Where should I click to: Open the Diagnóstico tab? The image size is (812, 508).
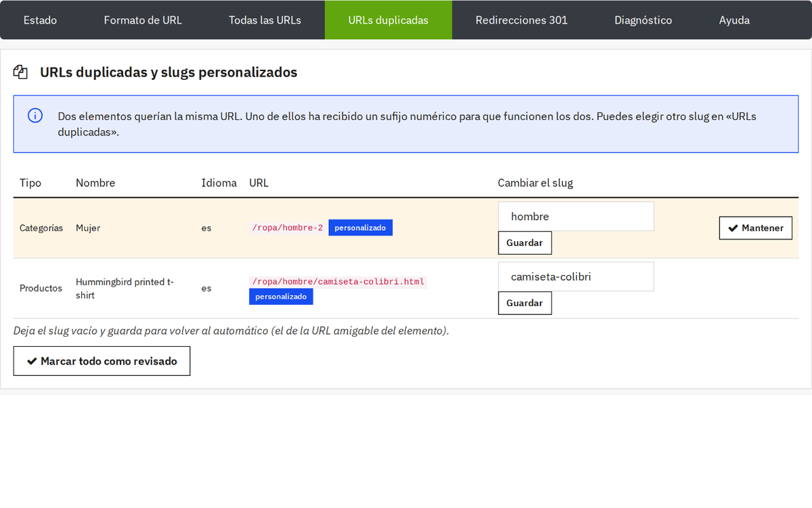point(644,20)
